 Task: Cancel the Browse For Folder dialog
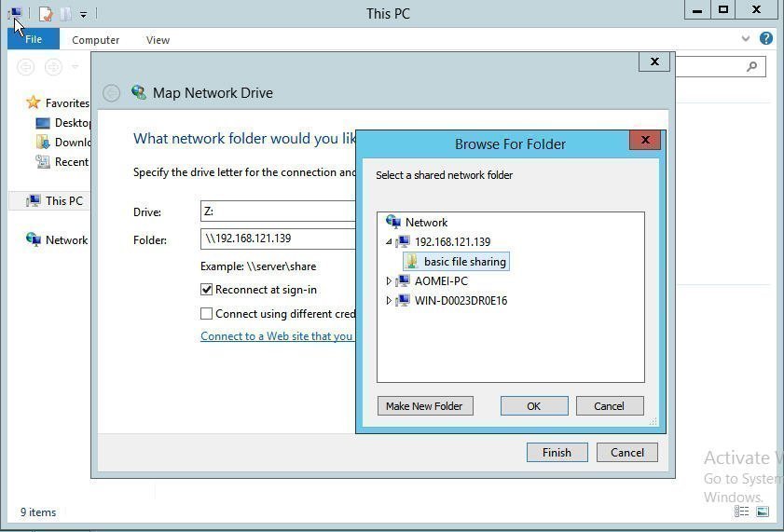[x=610, y=406]
